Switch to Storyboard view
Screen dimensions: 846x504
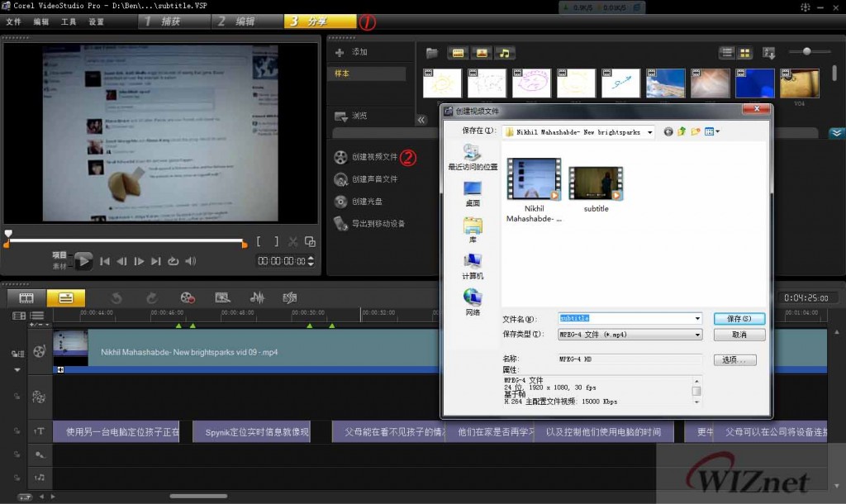tap(26, 297)
